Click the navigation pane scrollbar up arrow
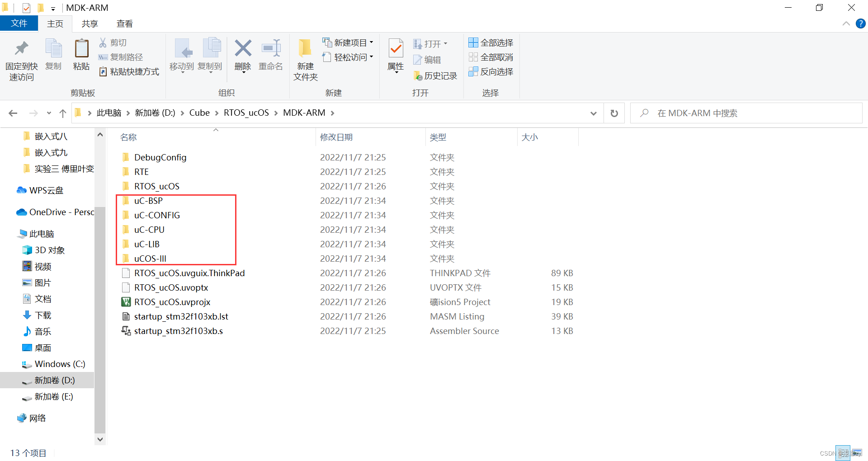 click(x=100, y=134)
